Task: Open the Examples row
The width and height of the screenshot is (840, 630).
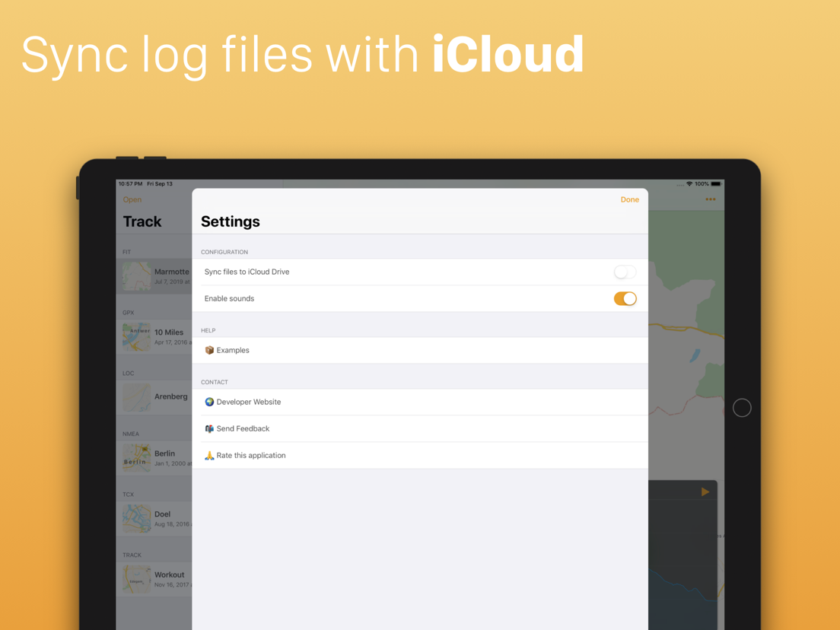Action: coord(420,350)
